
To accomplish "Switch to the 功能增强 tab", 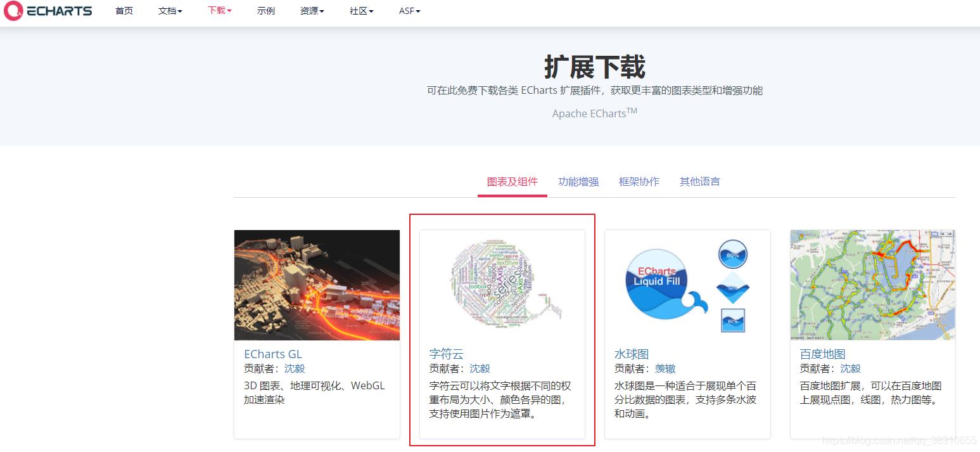I will pos(578,182).
